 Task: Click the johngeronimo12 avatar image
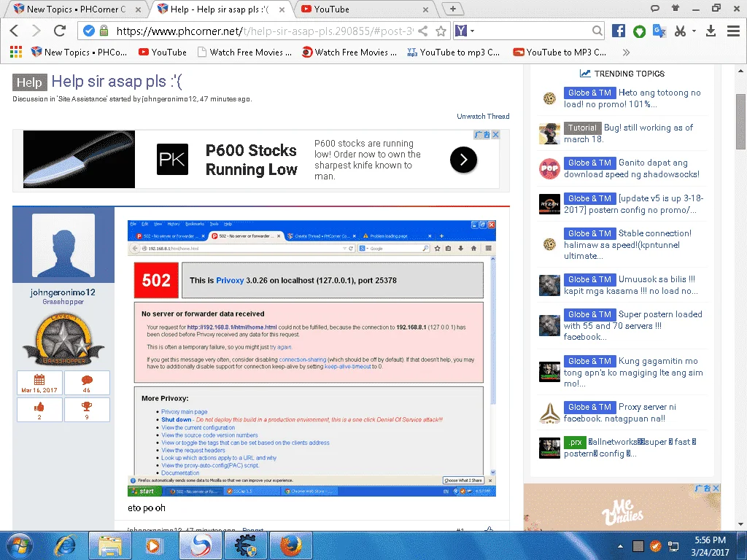63,245
